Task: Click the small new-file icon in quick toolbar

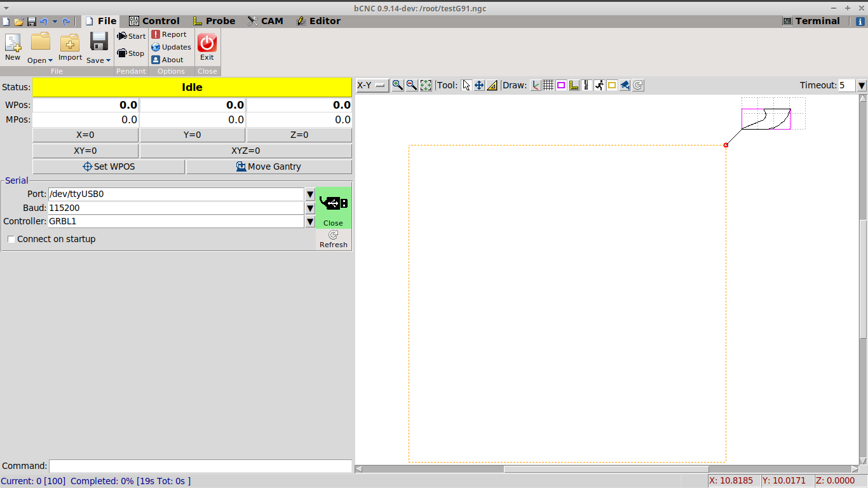Action: [6, 21]
